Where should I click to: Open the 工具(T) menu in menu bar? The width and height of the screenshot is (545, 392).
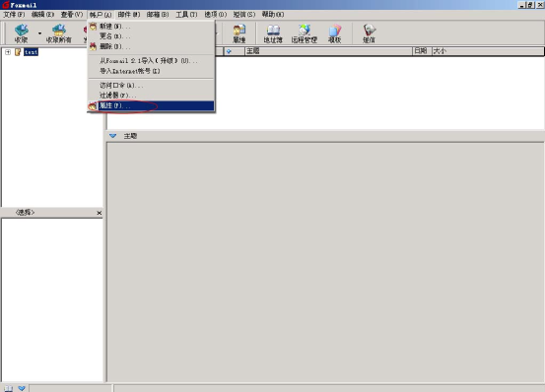point(186,15)
